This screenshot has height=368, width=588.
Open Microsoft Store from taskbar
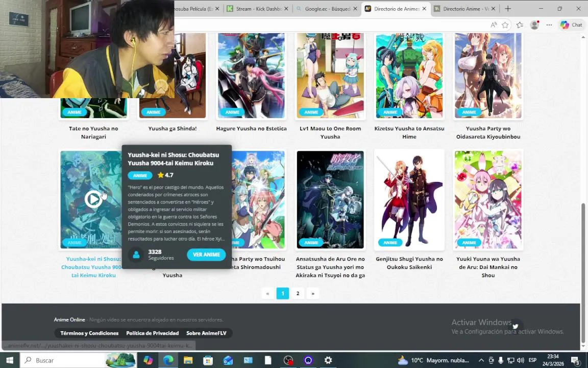[208, 360]
